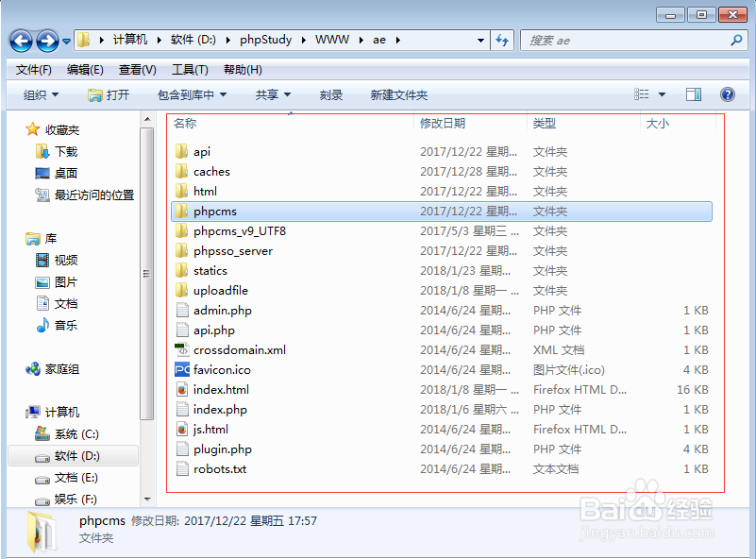Image resolution: width=756 pixels, height=559 pixels.
Task: Open the 文件(F) menu
Action: [x=34, y=70]
